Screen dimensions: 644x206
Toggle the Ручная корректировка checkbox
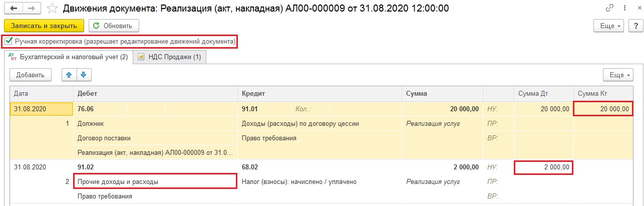[9, 42]
